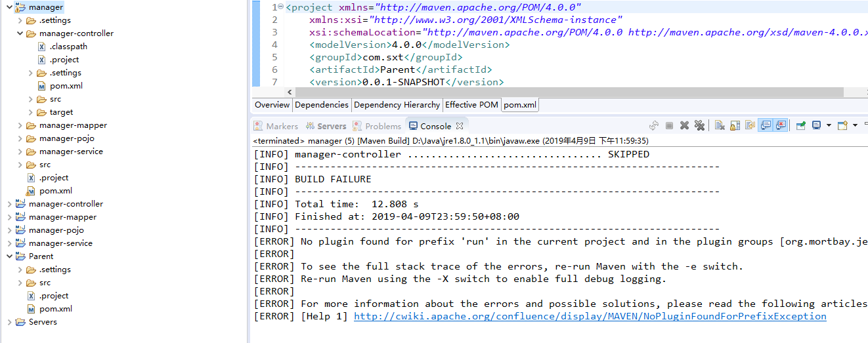This screenshot has width=868, height=343.
Task: Expand the top-level manager-service Maven project
Action: pos(9,243)
